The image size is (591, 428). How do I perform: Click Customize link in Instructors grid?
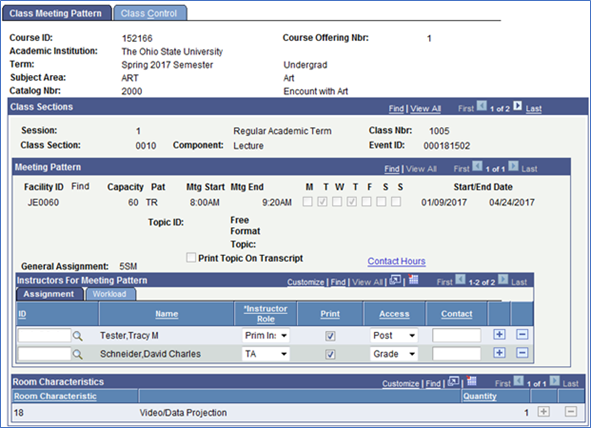point(306,282)
